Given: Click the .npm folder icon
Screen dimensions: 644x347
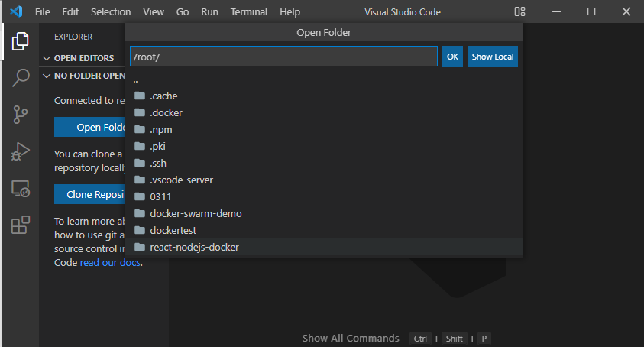Looking at the screenshot, I should (140, 129).
